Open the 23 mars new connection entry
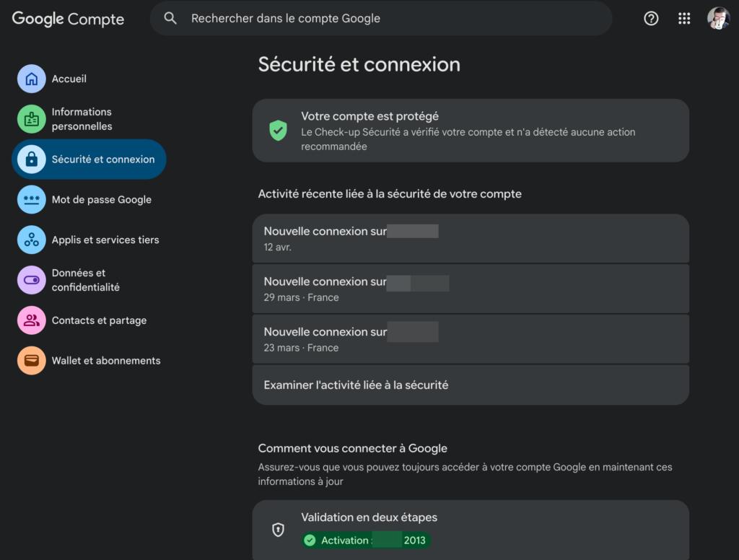The height and width of the screenshot is (560, 739). pyautogui.click(x=471, y=339)
